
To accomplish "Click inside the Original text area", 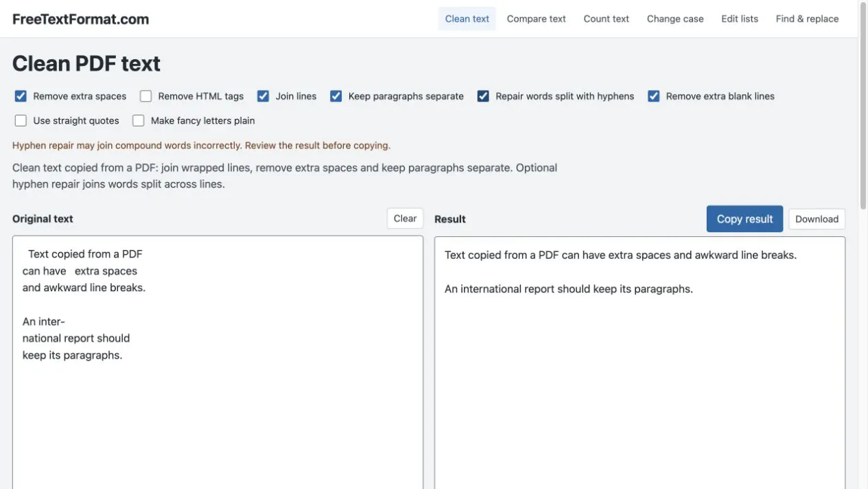I will point(218,363).
